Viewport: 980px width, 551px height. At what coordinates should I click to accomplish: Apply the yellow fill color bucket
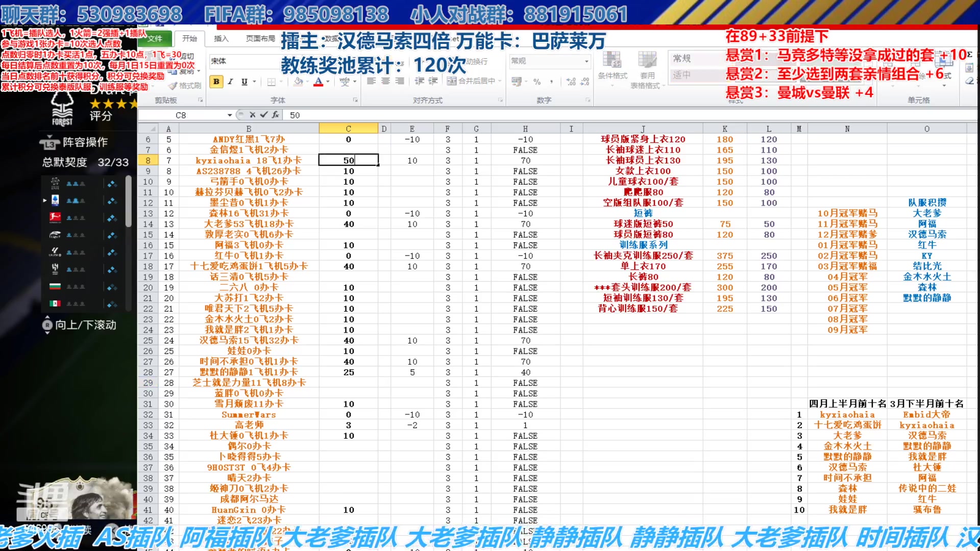pos(299,82)
